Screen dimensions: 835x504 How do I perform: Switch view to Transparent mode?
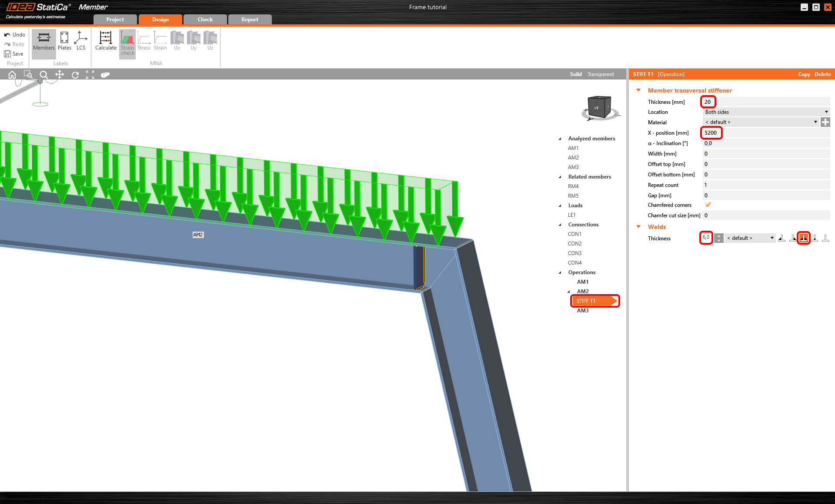click(x=601, y=74)
